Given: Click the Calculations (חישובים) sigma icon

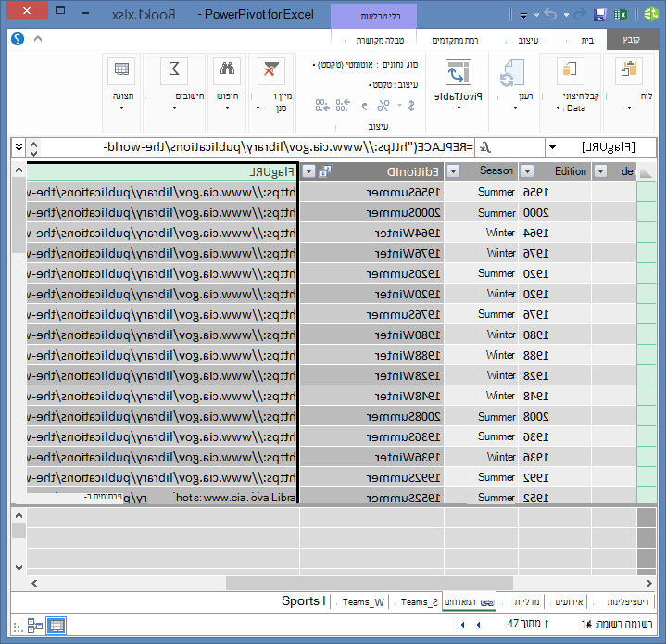Looking at the screenshot, I should [174, 71].
